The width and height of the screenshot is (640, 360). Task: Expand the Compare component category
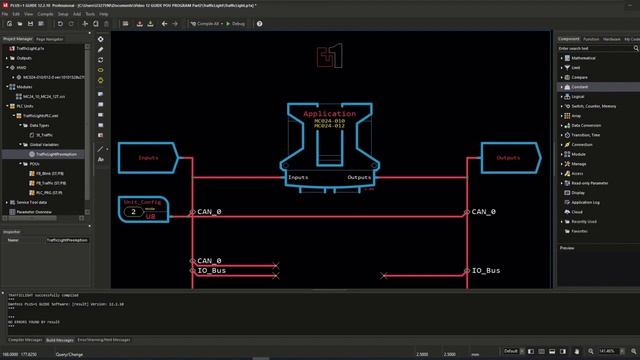click(562, 77)
